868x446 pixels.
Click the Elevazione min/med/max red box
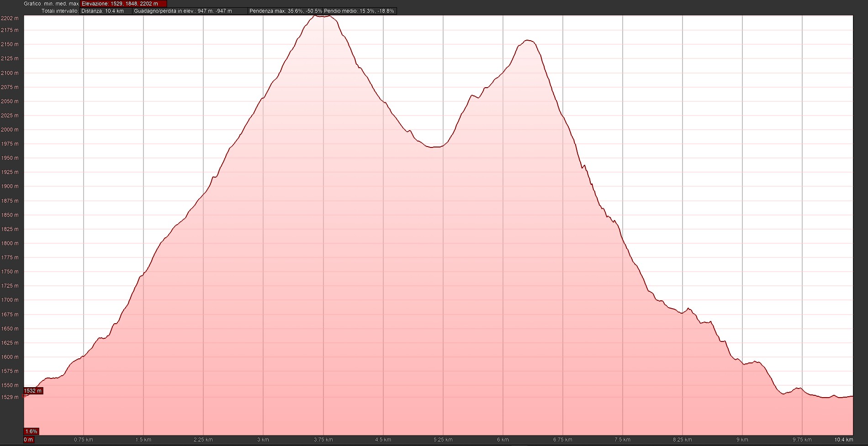(124, 4)
